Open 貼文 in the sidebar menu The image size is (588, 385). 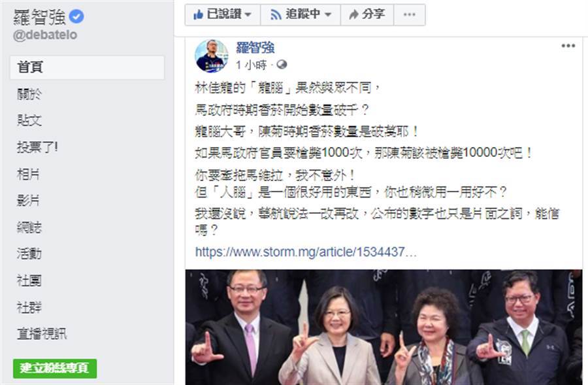tap(29, 120)
